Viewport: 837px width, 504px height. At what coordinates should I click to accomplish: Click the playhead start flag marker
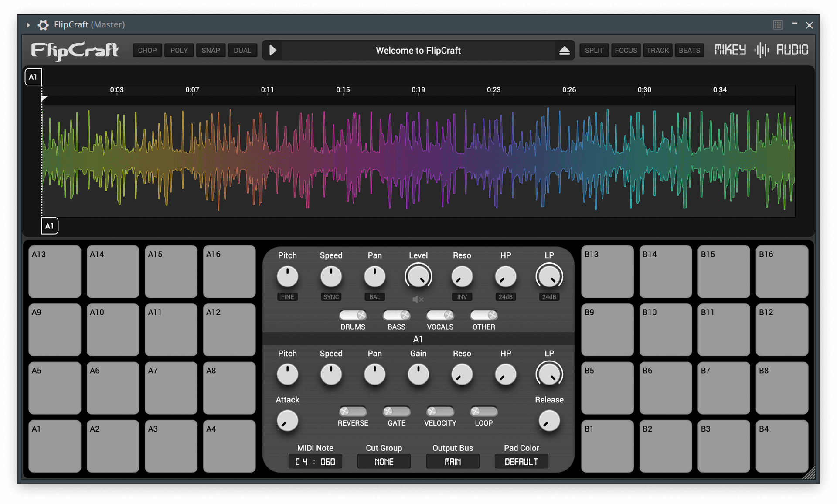(44, 99)
